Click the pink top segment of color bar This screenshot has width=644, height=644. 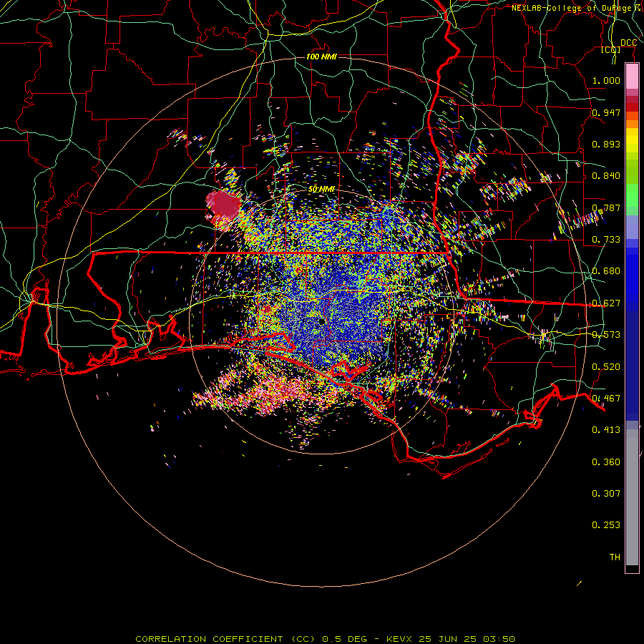click(x=632, y=77)
